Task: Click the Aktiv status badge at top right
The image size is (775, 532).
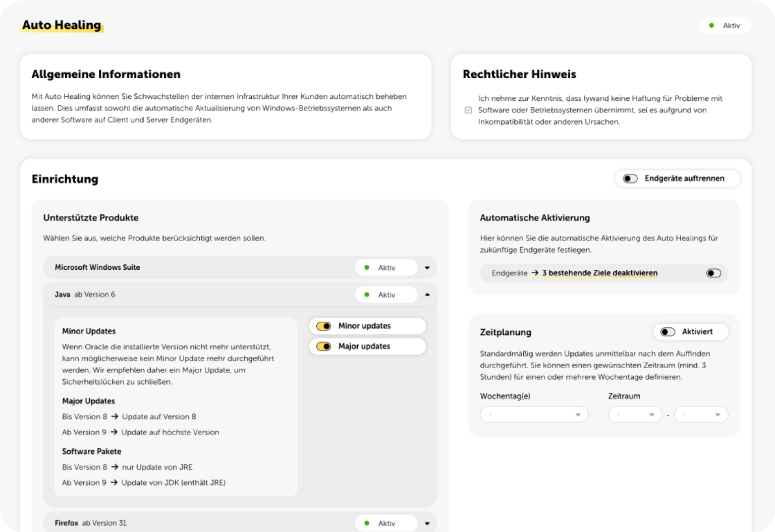Action: point(725,26)
